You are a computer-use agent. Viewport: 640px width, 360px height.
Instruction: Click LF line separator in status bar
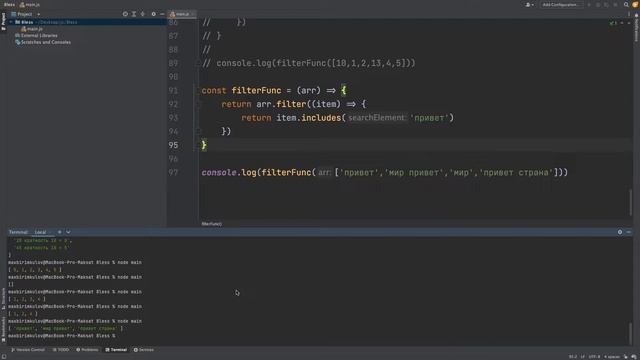[582, 357]
